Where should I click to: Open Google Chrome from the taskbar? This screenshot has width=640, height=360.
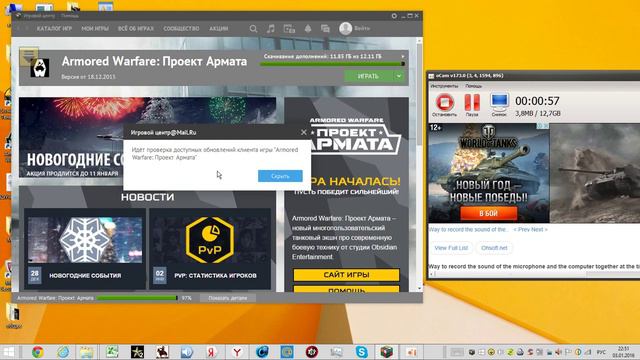(x=38, y=352)
